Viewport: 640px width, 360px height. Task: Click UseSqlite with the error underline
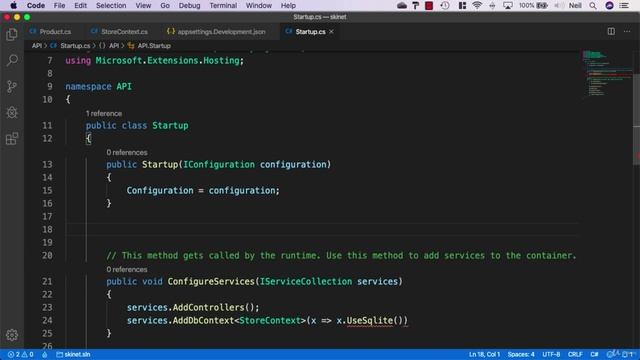(x=370, y=320)
